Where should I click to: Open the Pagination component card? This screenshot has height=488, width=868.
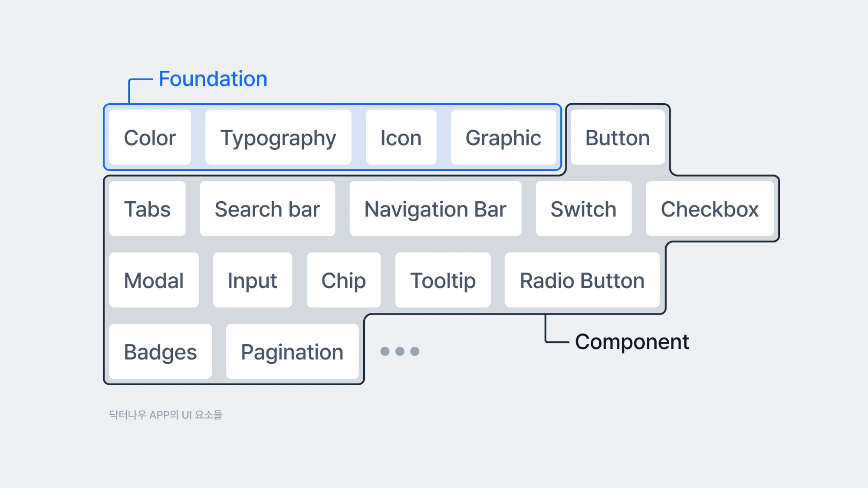[x=293, y=351]
